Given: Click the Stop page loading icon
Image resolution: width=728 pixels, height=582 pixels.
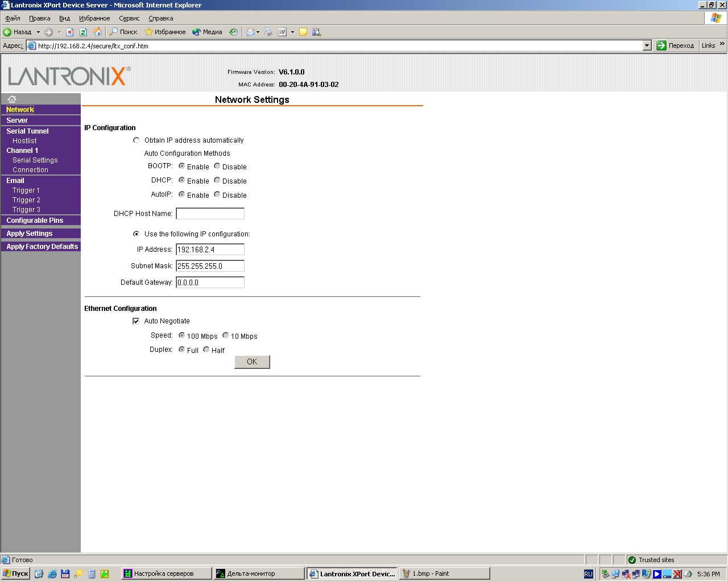Looking at the screenshot, I should pyautogui.click(x=69, y=32).
